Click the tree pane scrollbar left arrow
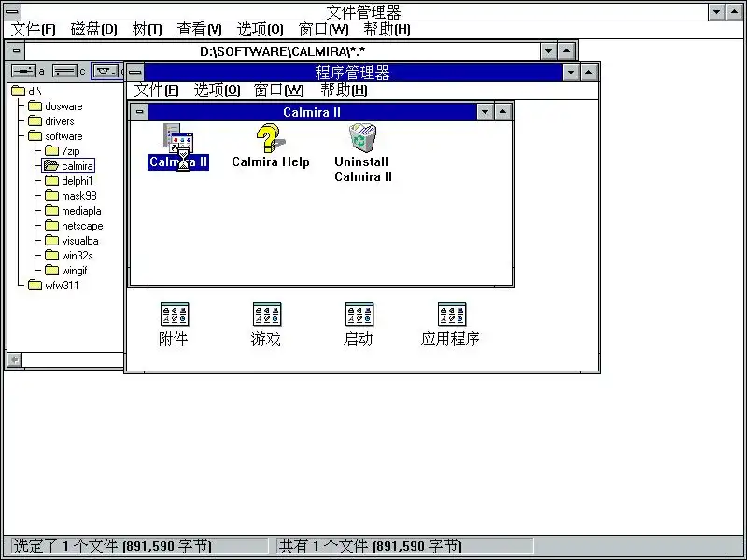The height and width of the screenshot is (560, 747). 15,359
